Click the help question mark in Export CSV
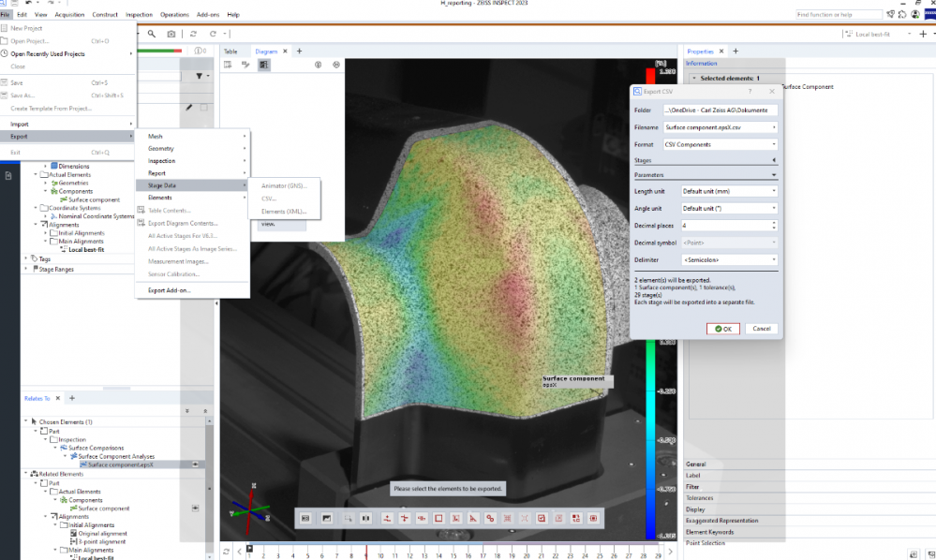Image resolution: width=936 pixels, height=560 pixels. (x=749, y=91)
